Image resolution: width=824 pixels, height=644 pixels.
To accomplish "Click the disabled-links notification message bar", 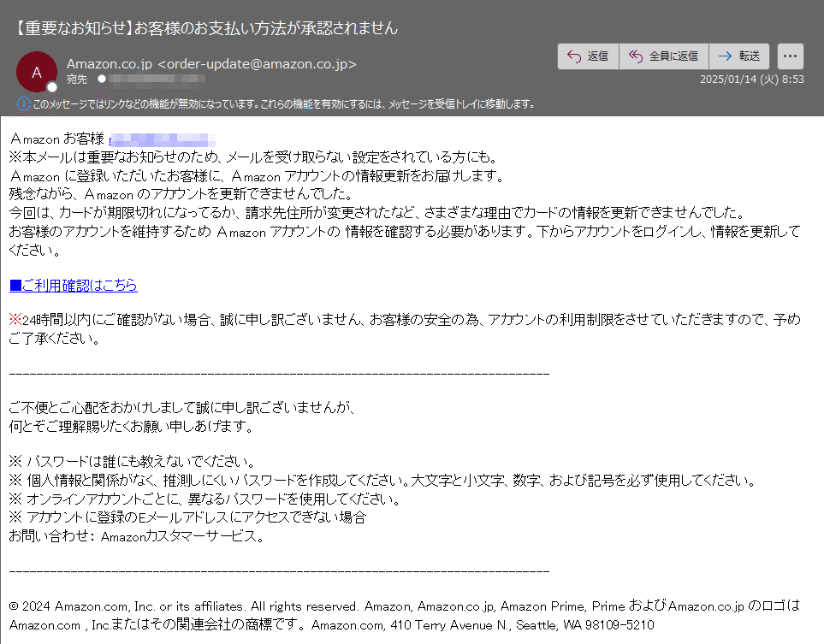I will (277, 104).
